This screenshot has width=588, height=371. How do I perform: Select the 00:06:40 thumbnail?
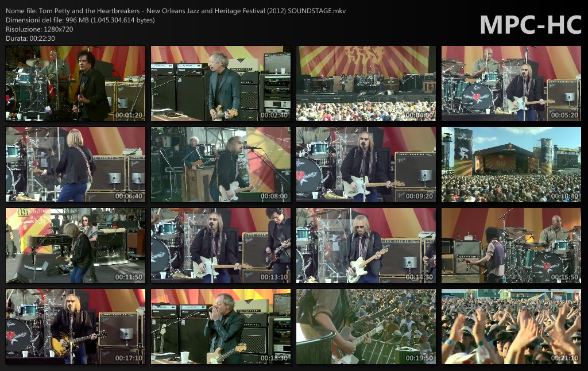coord(75,165)
